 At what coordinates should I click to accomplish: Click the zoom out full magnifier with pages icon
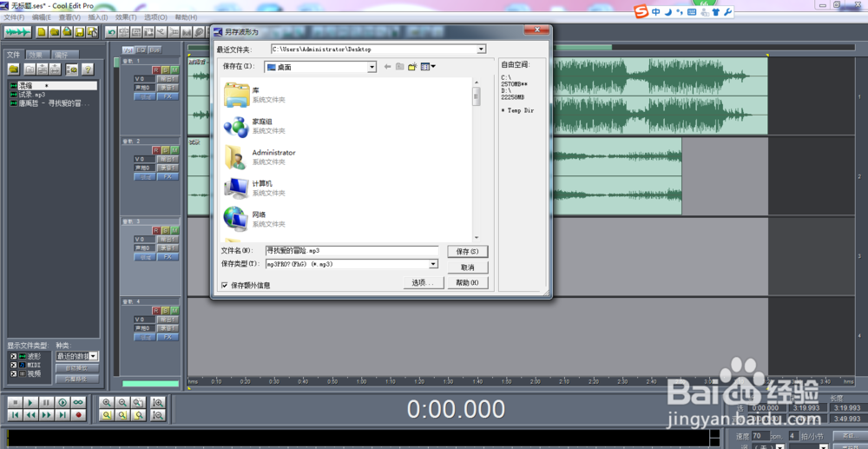(138, 402)
